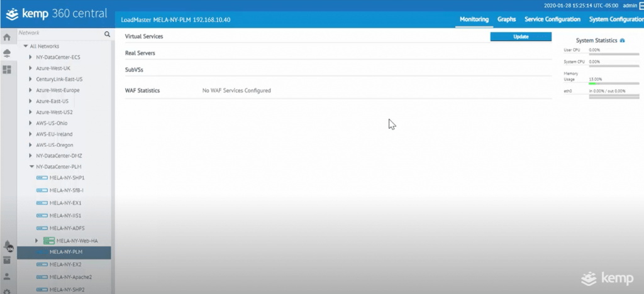Expand the Real Servers section header
The image size is (644, 294).
140,53
